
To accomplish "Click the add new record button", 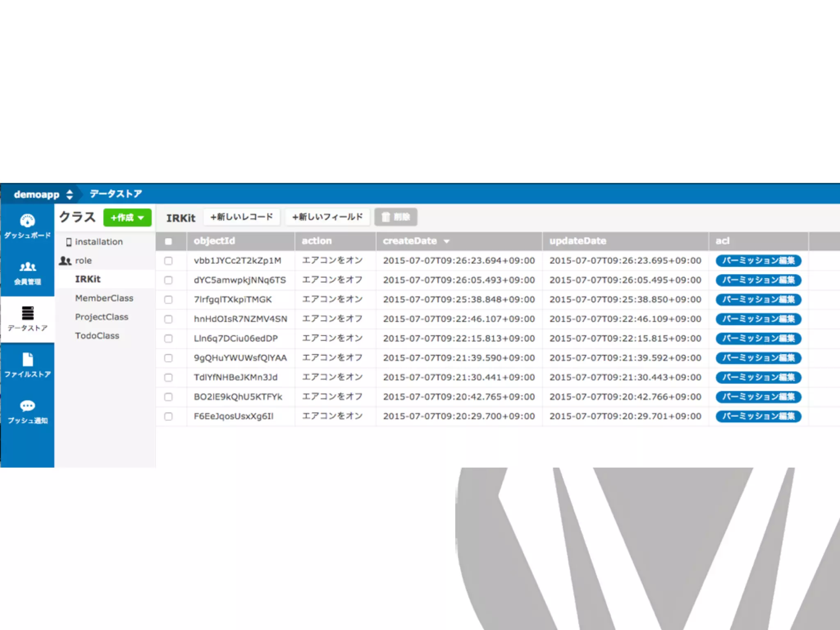I will pyautogui.click(x=242, y=217).
